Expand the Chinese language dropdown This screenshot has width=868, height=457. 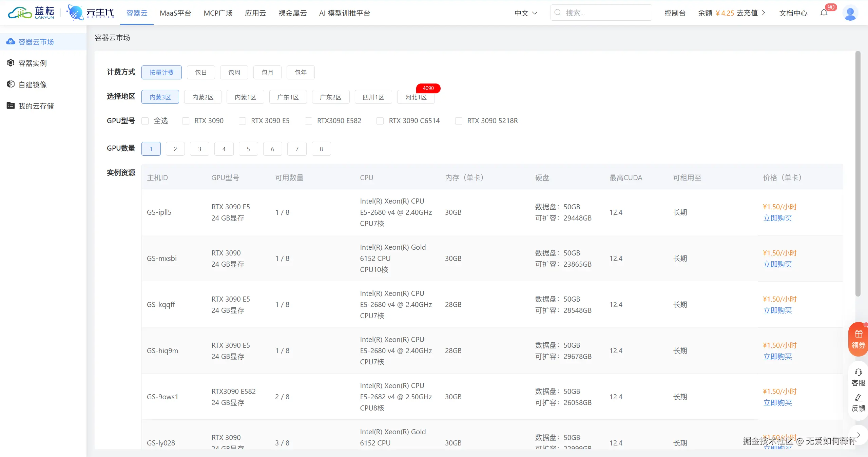(526, 13)
